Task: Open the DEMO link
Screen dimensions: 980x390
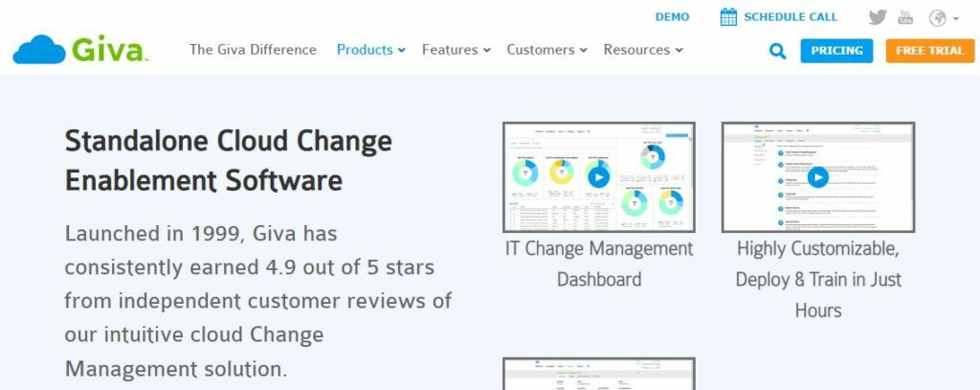Action: pos(672,17)
